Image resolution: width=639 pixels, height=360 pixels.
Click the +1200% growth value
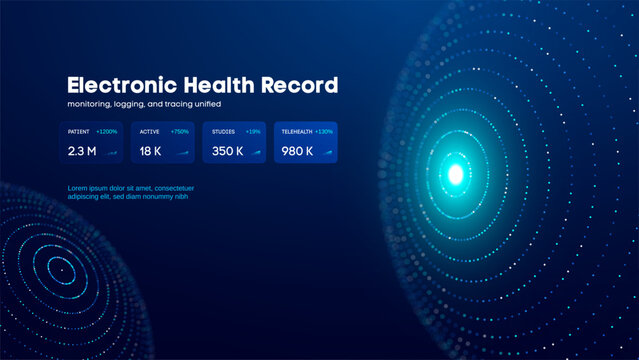(107, 132)
